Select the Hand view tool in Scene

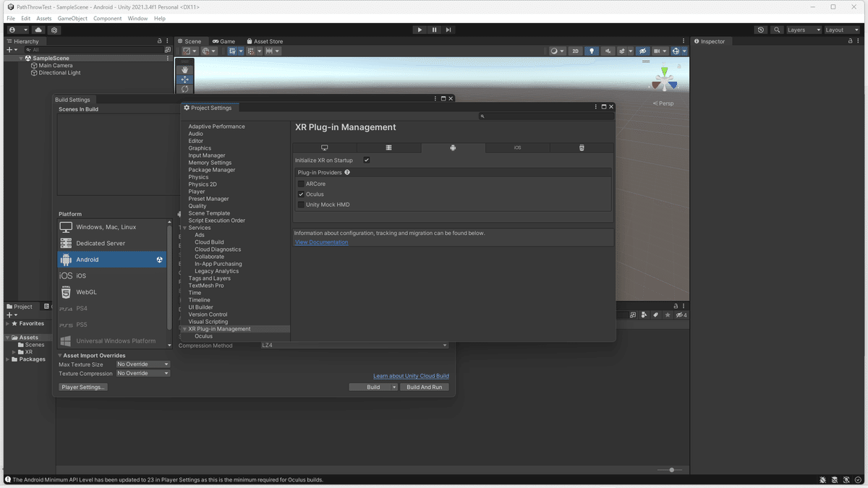[184, 69]
